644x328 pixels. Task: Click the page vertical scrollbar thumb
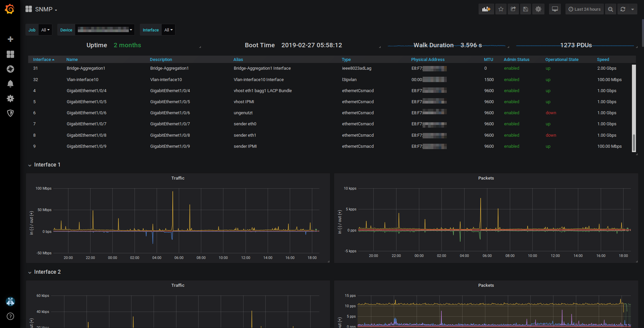643,33
